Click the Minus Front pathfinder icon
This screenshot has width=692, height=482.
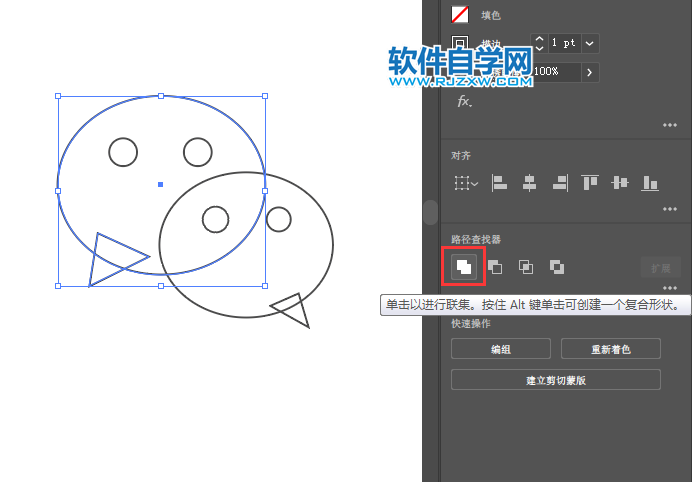pyautogui.click(x=495, y=267)
